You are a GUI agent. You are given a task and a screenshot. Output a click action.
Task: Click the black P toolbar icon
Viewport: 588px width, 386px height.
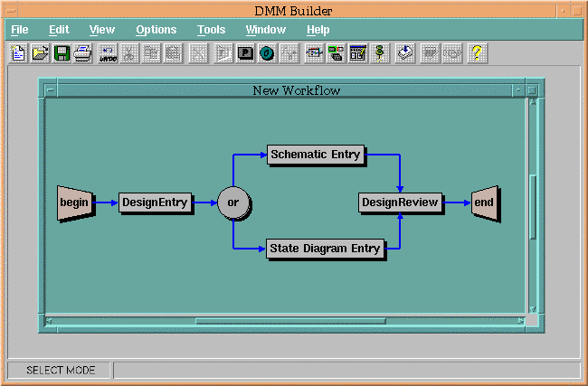point(245,54)
